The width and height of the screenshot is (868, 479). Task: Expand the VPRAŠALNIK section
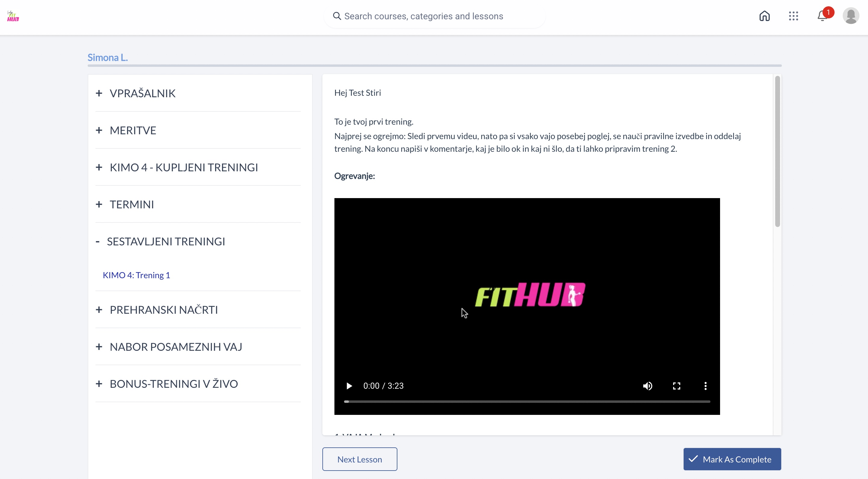198,93
